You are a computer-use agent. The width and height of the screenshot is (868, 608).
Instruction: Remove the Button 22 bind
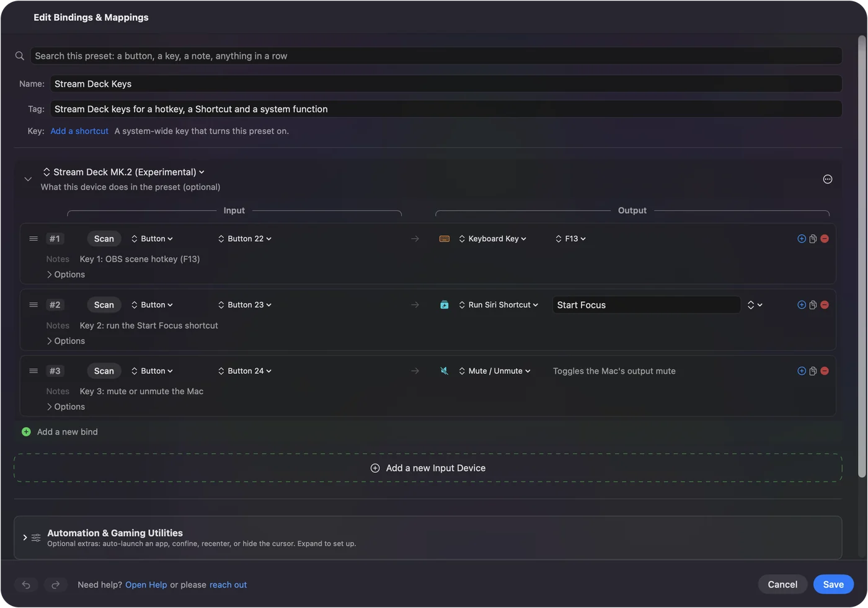pos(825,239)
